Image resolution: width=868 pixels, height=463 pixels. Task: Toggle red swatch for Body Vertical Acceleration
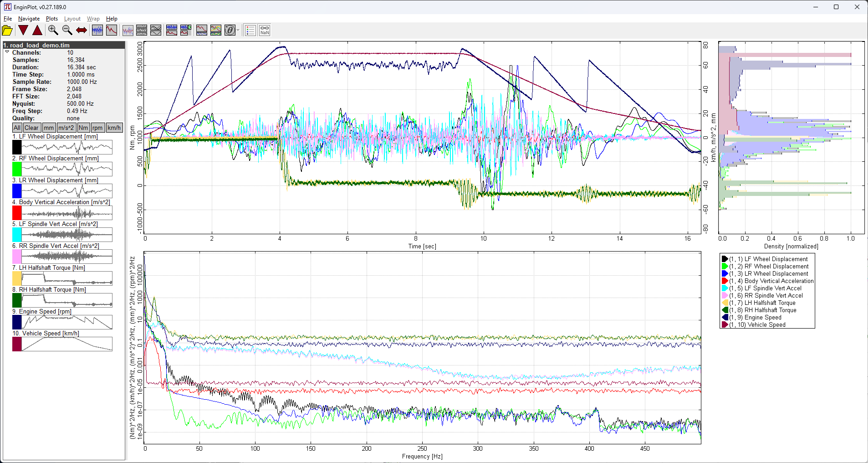coord(17,213)
